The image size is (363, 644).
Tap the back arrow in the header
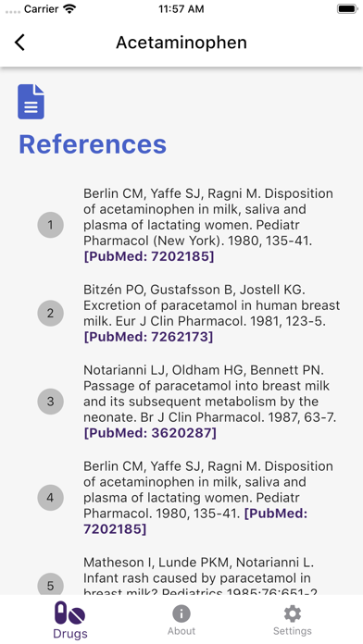pyautogui.click(x=19, y=43)
